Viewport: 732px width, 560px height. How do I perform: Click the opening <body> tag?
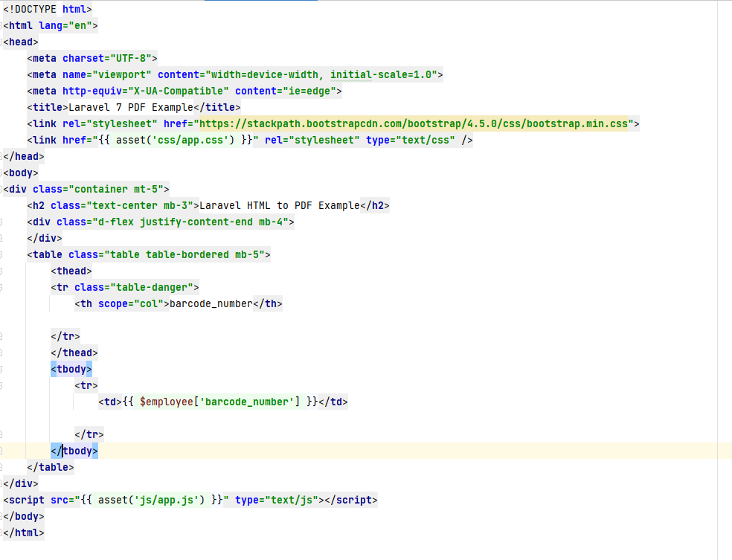21,173
